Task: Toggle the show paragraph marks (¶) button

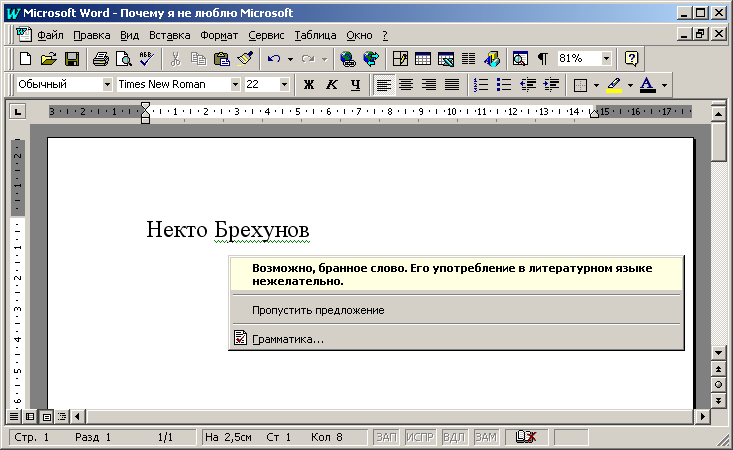Action: tap(543, 59)
